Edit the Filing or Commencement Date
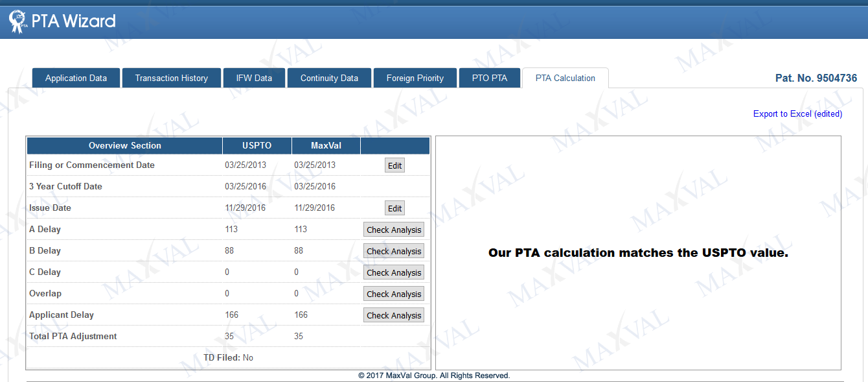868x382 pixels. [x=394, y=165]
